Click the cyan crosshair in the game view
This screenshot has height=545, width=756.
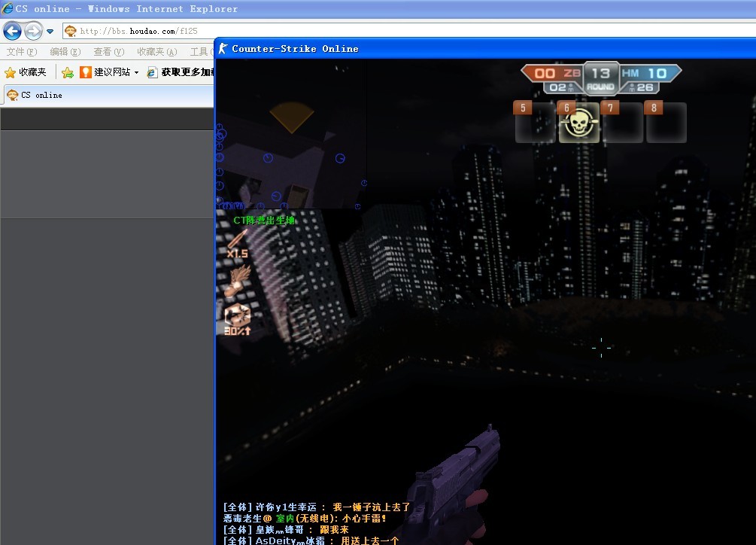(601, 347)
